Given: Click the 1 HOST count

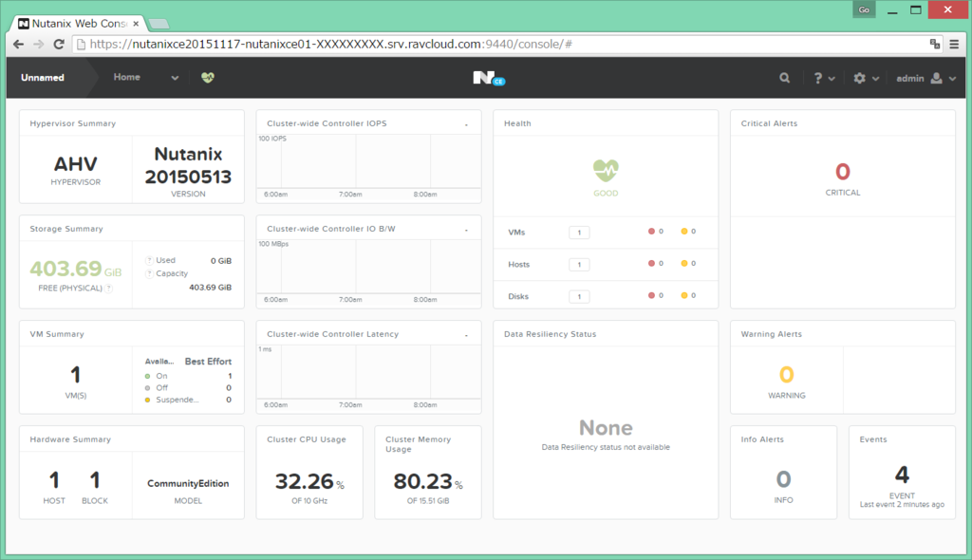Looking at the screenshot, I should click(x=54, y=480).
